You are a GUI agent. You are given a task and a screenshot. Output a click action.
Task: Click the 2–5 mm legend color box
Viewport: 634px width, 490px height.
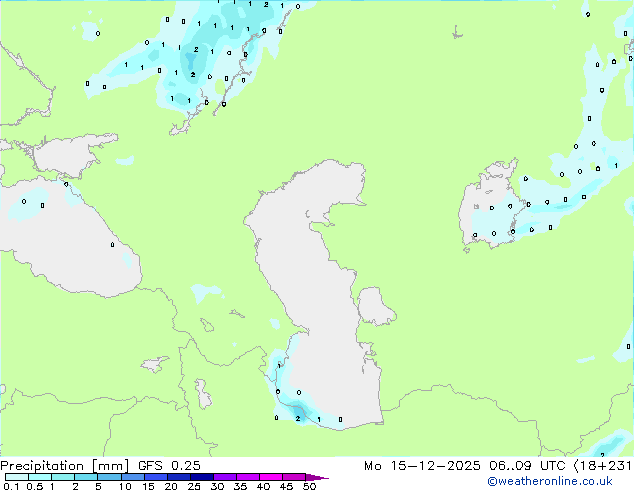(86, 477)
